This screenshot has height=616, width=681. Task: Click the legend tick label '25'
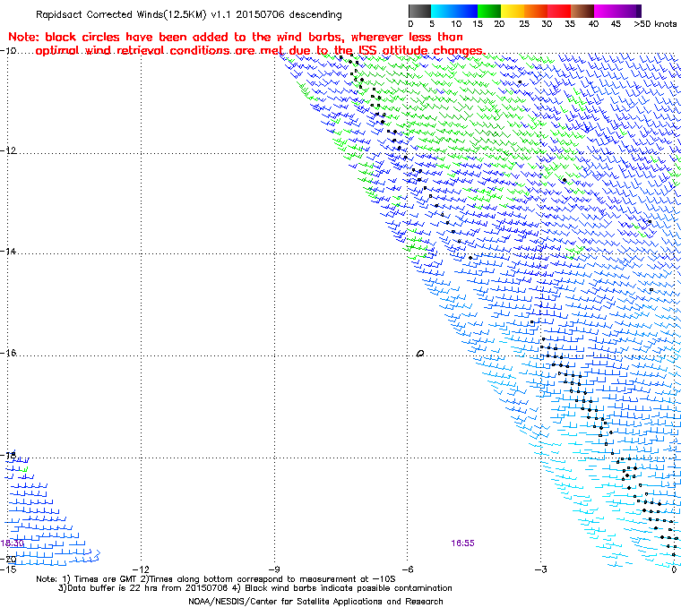[524, 24]
